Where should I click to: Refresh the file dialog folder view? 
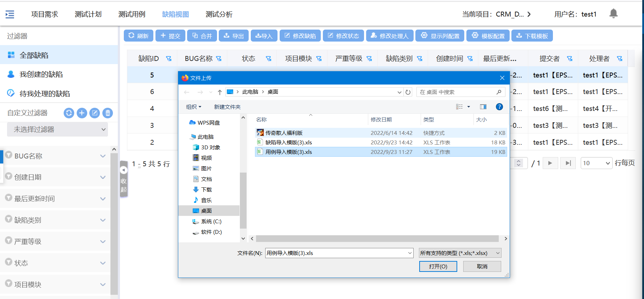(x=408, y=92)
